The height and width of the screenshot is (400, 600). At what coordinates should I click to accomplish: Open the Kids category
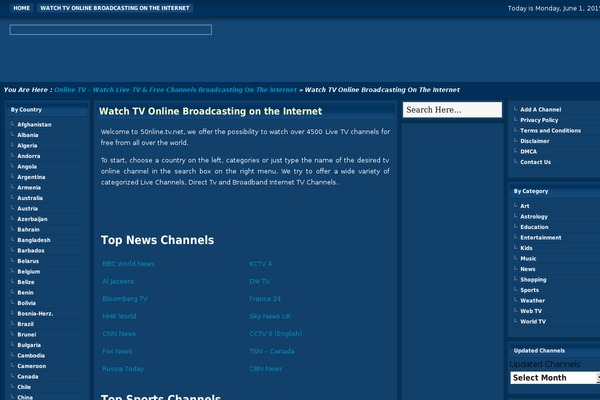coord(526,248)
